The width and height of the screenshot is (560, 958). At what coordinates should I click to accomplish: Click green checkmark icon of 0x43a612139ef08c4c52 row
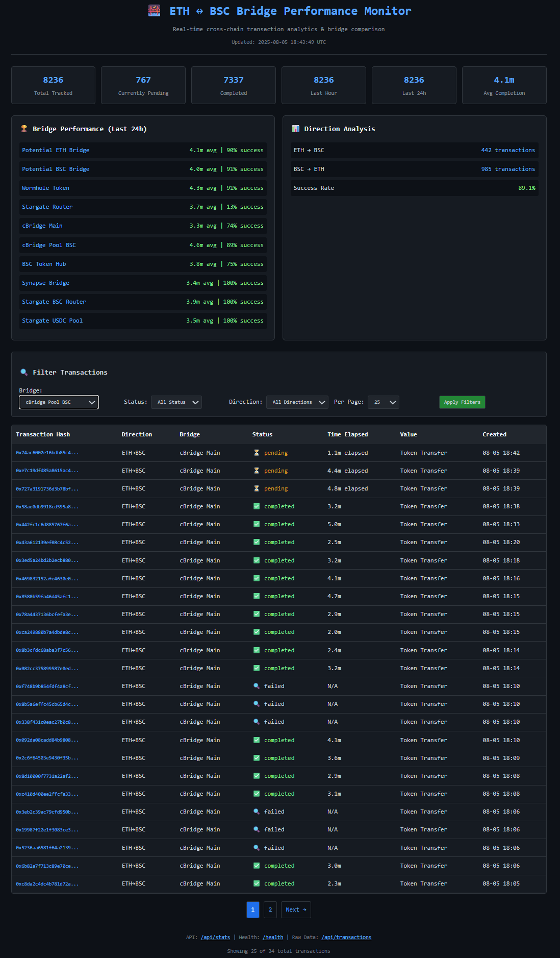pyautogui.click(x=257, y=542)
